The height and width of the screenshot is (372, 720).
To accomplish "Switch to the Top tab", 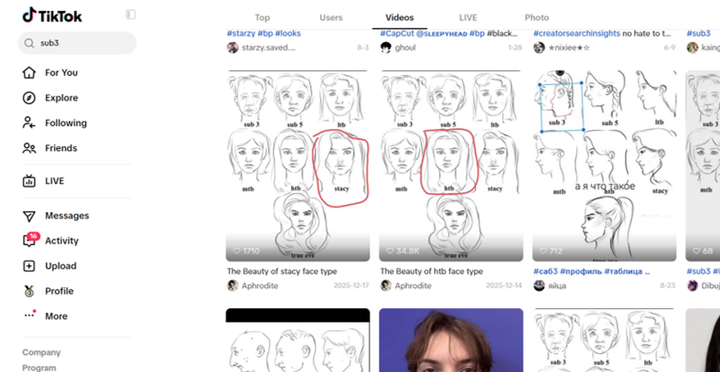I will pos(262,17).
